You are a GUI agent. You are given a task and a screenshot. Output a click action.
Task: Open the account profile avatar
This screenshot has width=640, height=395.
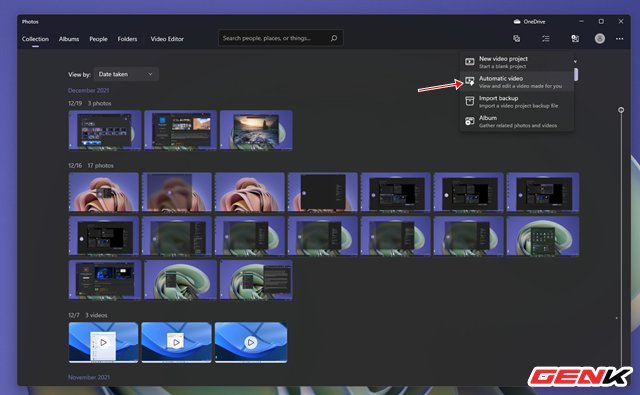coord(600,38)
